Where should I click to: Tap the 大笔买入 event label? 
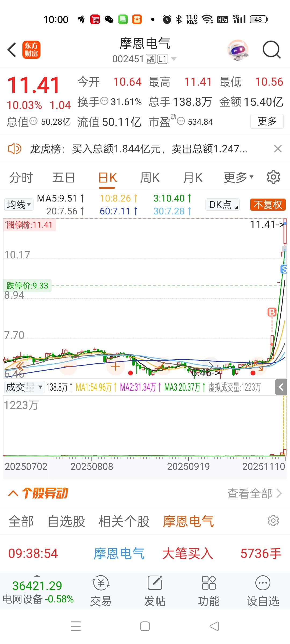188,553
